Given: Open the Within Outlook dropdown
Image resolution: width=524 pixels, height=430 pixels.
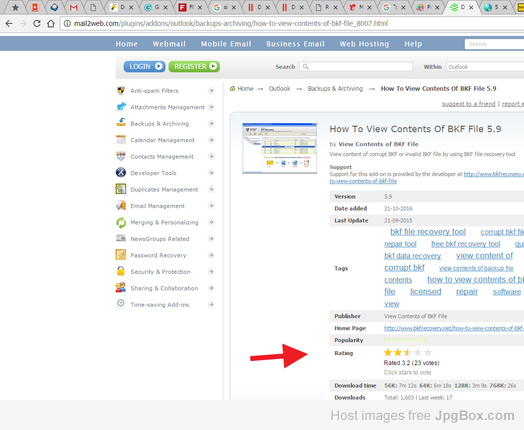Looking at the screenshot, I should click(x=485, y=67).
